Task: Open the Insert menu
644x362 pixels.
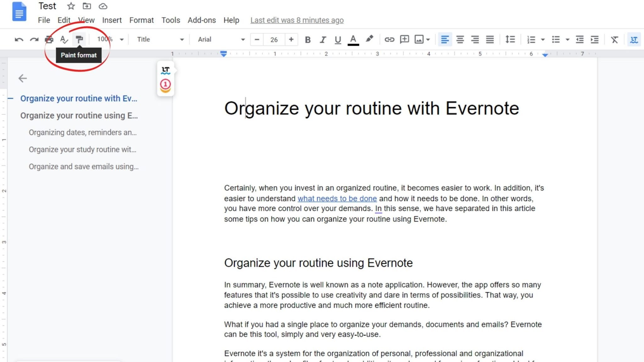Action: tap(112, 20)
